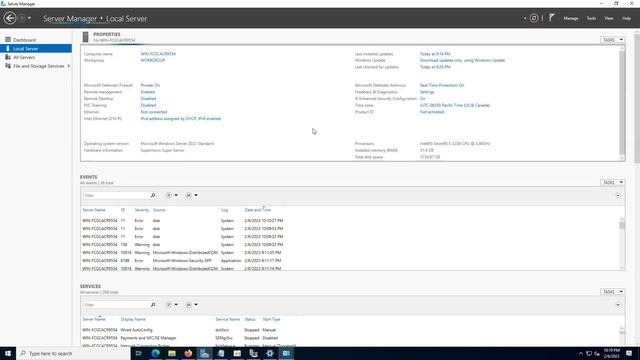640x360 pixels.
Task: Click the Microsoft Defender Firewall status link
Action: [x=150, y=85]
